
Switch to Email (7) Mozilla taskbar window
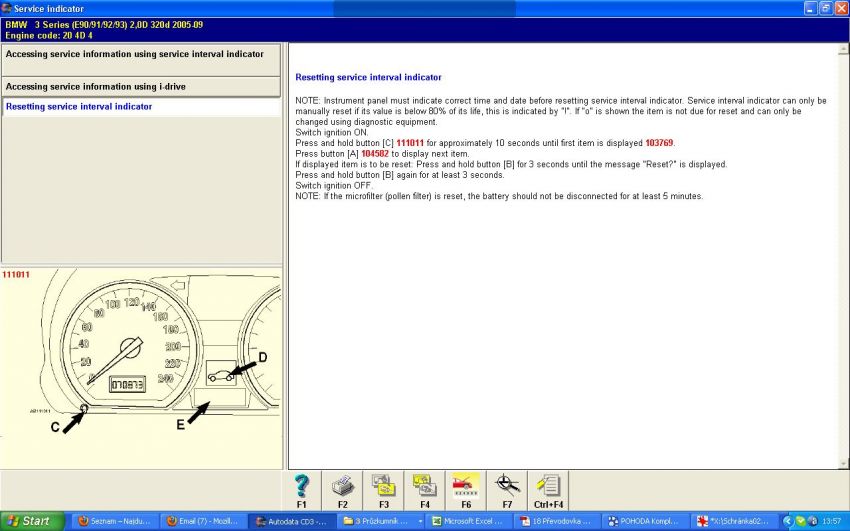204,521
